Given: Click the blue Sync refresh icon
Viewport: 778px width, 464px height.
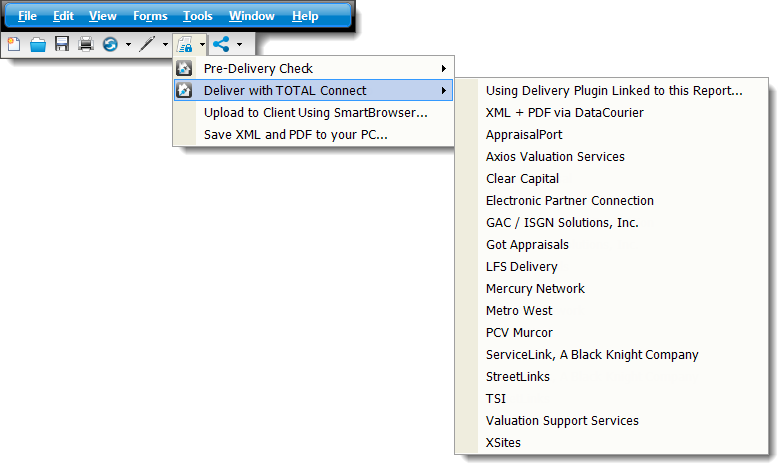Looking at the screenshot, I should coord(110,44).
